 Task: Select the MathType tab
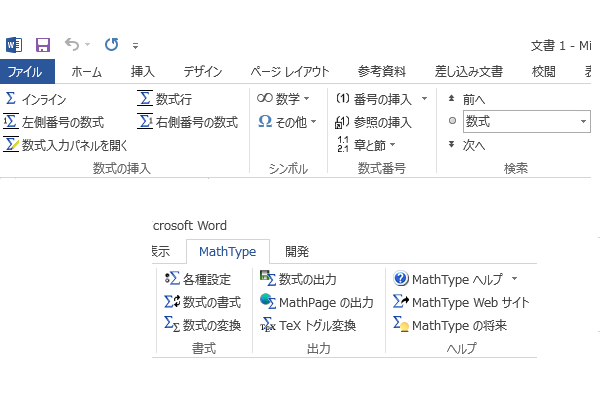coord(228,251)
